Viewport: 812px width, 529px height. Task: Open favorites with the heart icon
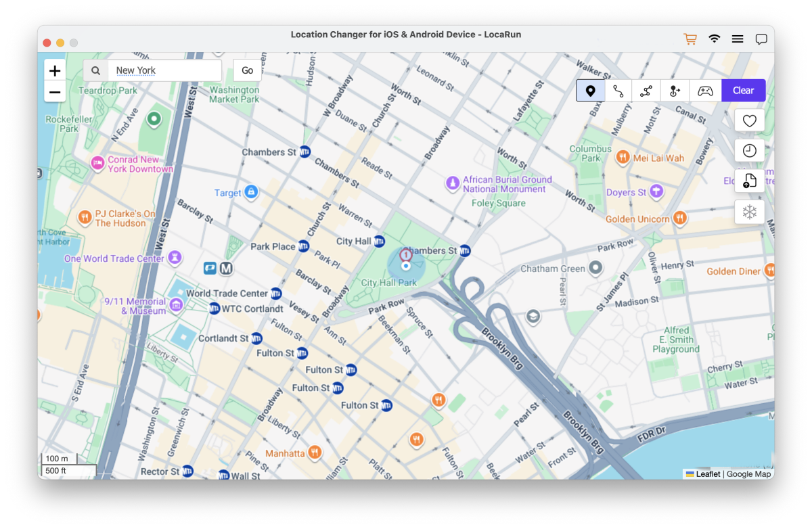pos(749,121)
